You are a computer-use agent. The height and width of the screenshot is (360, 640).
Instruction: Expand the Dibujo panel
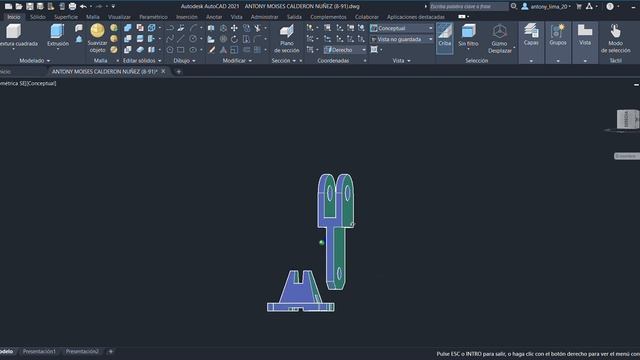tap(184, 60)
